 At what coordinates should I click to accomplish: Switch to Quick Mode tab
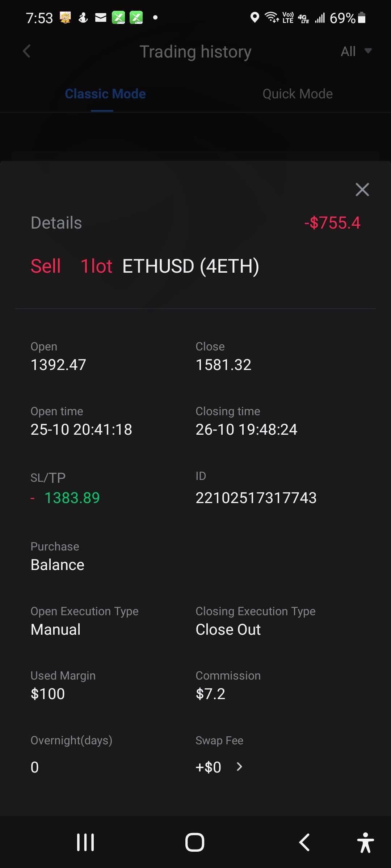click(x=297, y=94)
